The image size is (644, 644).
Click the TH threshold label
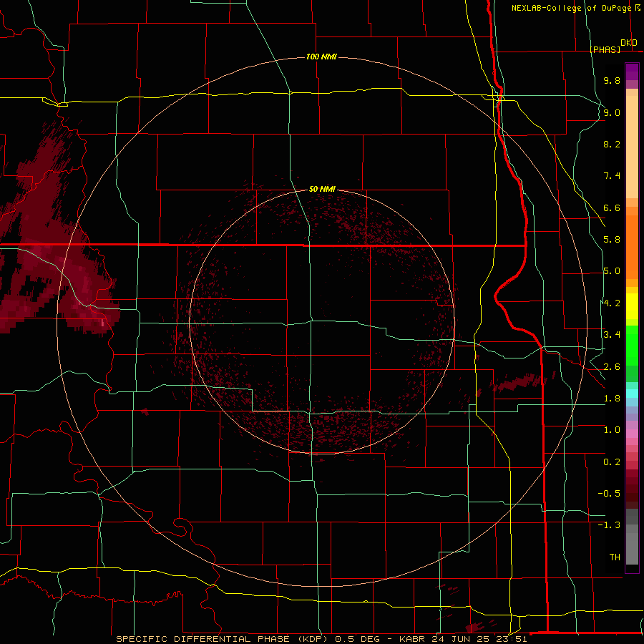pos(615,557)
